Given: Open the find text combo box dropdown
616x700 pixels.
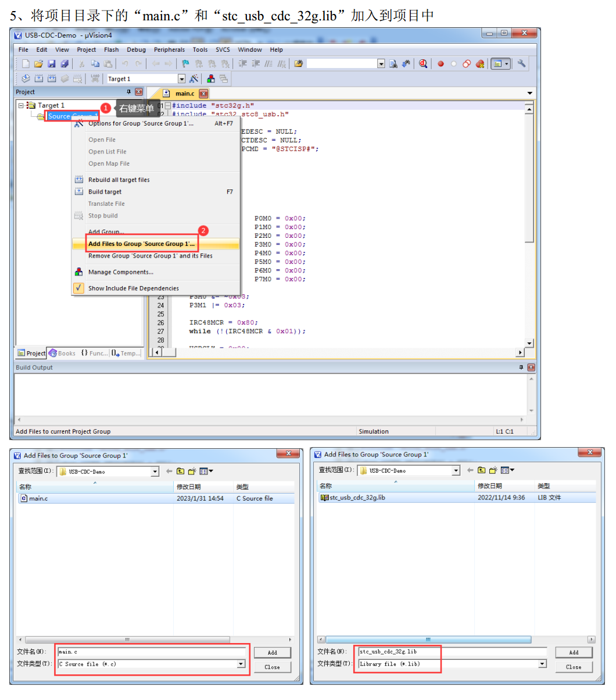Looking at the screenshot, I should 381,64.
